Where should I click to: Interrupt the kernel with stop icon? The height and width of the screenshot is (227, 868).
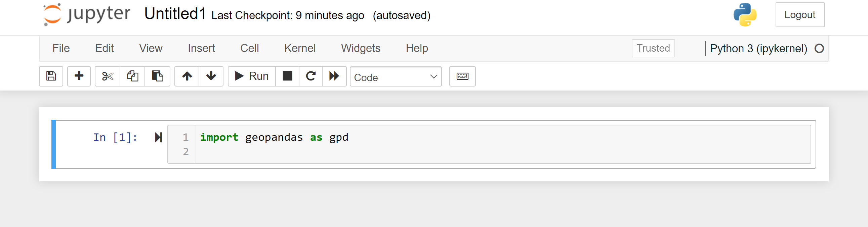[x=287, y=76]
